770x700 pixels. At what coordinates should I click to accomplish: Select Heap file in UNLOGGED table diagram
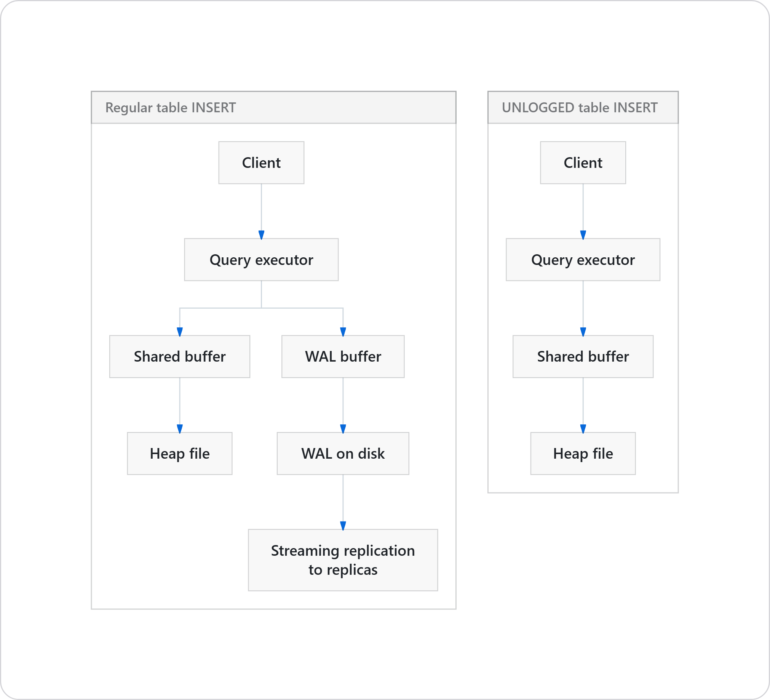point(583,453)
